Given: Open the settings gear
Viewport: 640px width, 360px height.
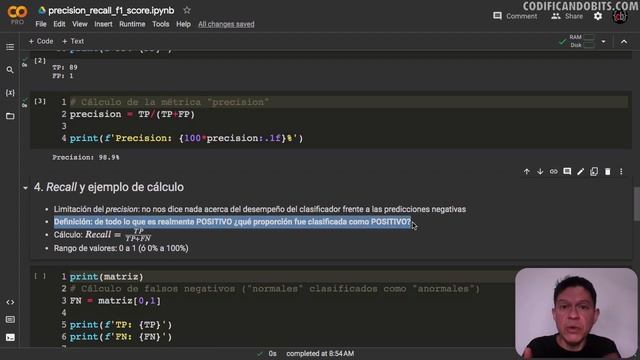Looking at the screenshot, I should pos(598,16).
